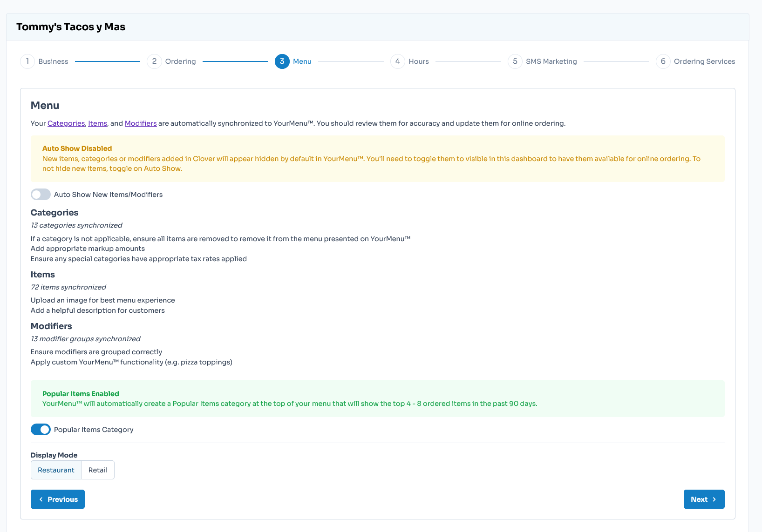Screen dimensions: 762x532
Task: Click the Previous button
Action: pos(58,499)
